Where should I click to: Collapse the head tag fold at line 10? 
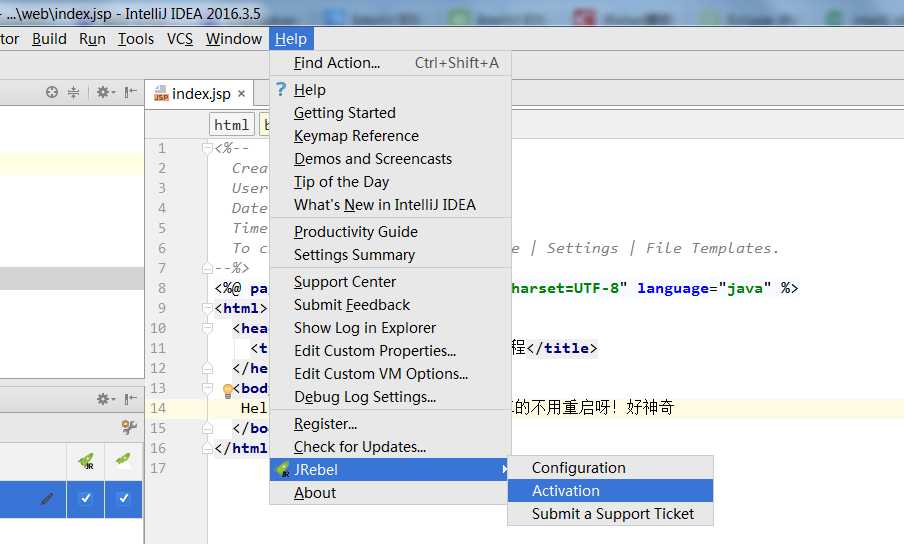click(208, 328)
